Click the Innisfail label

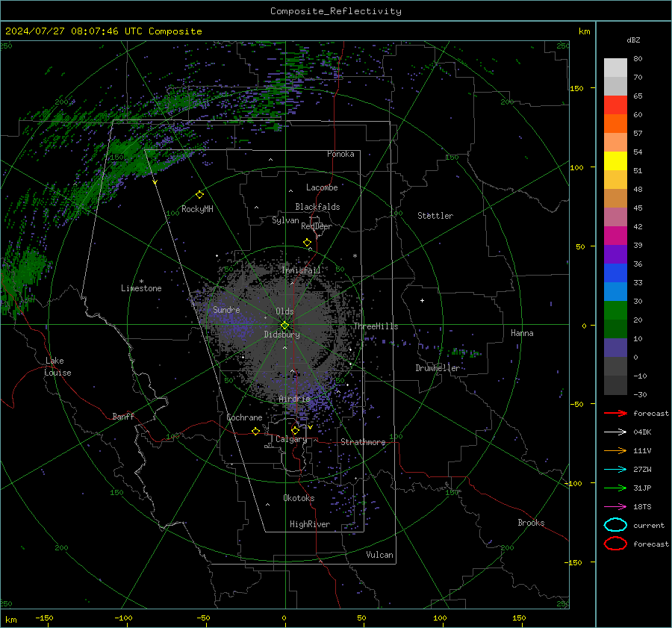click(301, 270)
